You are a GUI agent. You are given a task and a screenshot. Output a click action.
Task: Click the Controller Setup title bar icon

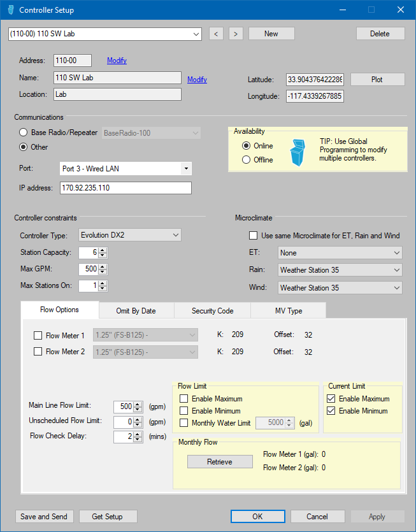tap(11, 10)
